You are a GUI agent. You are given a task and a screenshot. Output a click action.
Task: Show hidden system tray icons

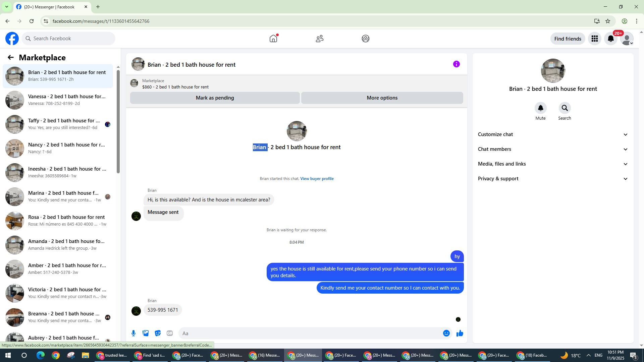588,355
